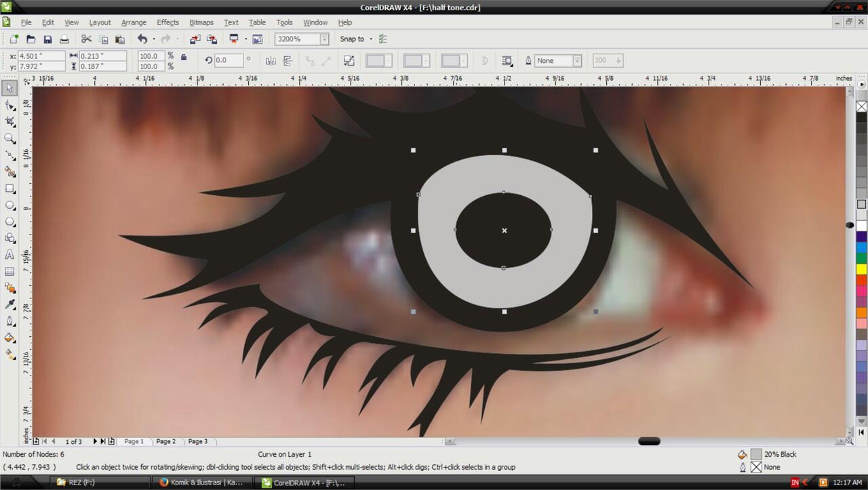
Task: Open the Bitmaps menu
Action: tap(202, 22)
